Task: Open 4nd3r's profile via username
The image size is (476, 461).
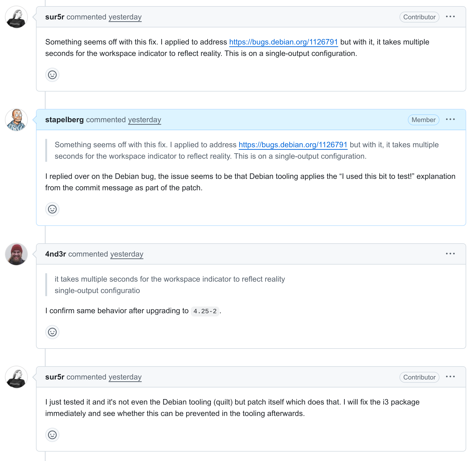Action: [56, 254]
